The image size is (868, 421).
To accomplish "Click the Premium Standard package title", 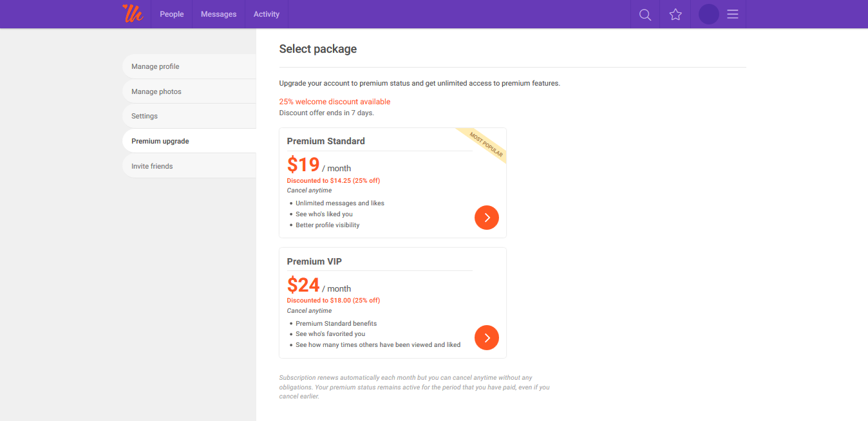I will [x=326, y=141].
